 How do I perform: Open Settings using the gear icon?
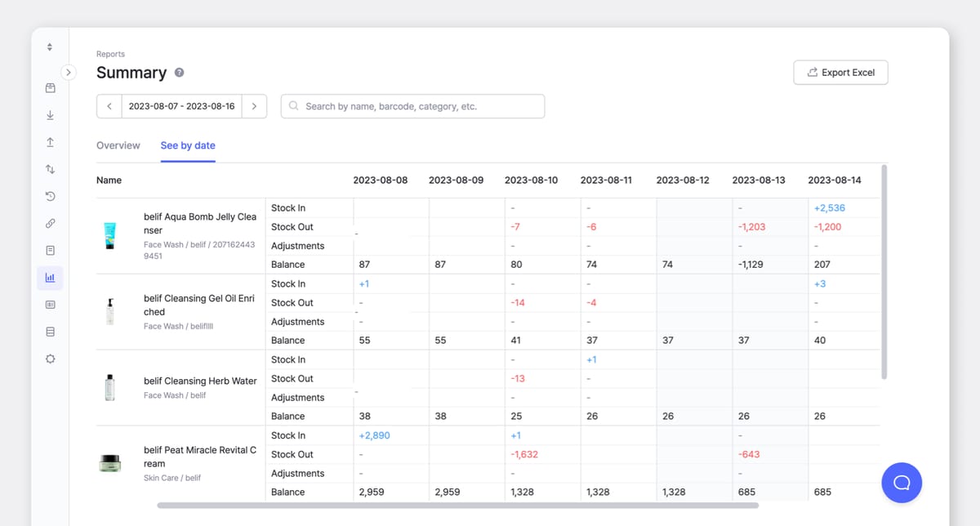click(x=50, y=358)
